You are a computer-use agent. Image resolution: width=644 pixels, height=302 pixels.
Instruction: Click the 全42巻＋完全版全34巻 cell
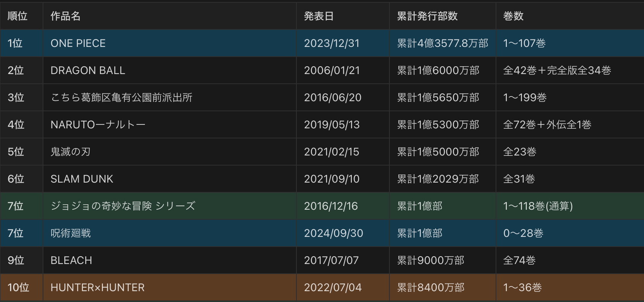[x=557, y=70]
